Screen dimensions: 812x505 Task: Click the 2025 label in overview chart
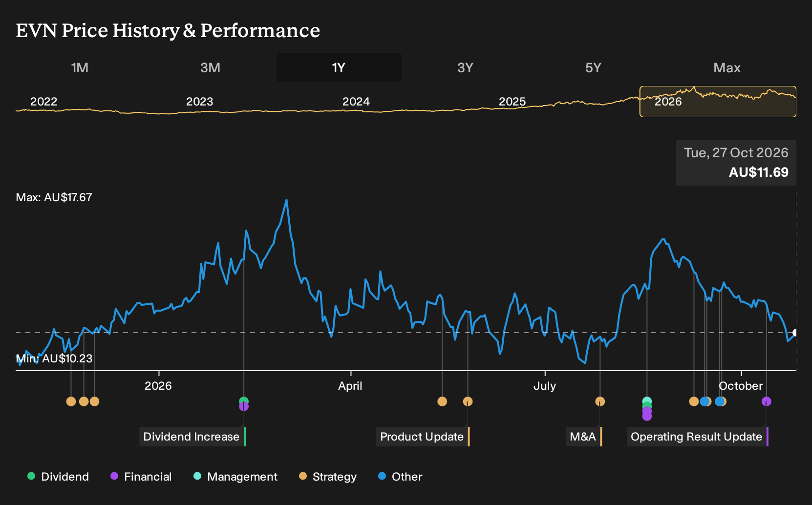[512, 102]
